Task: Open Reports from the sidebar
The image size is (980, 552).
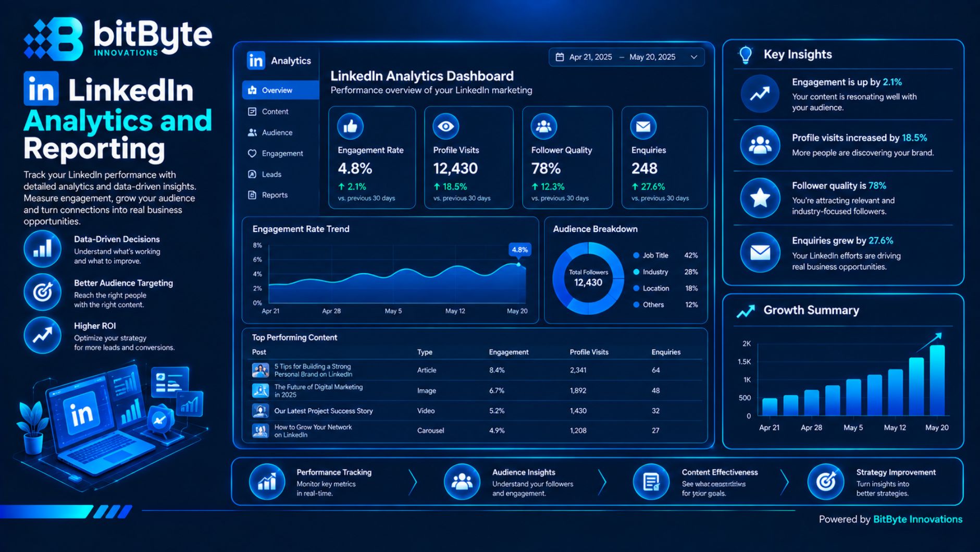Action: (280, 195)
